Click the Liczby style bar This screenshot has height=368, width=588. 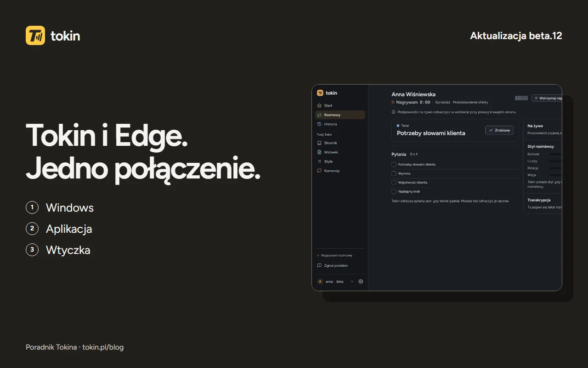(x=556, y=161)
